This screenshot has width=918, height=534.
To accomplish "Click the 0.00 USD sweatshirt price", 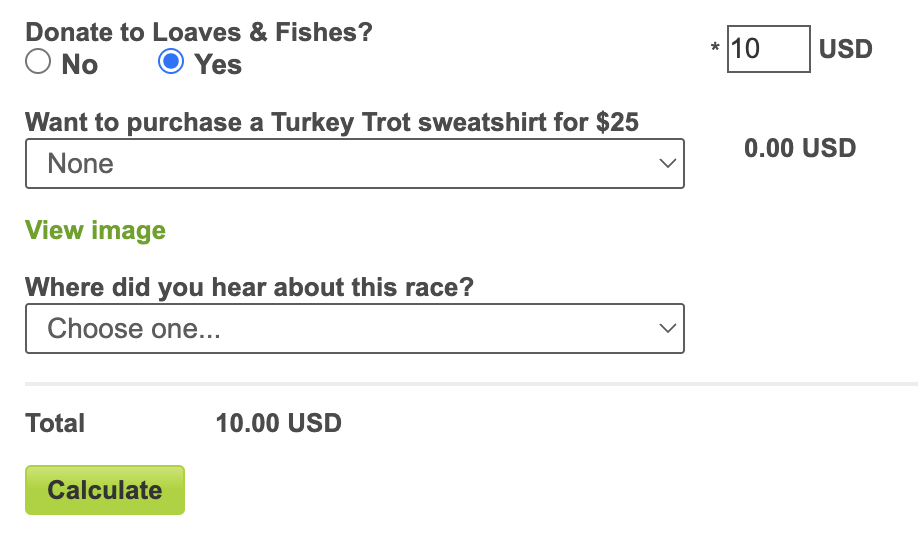I will tap(800, 149).
